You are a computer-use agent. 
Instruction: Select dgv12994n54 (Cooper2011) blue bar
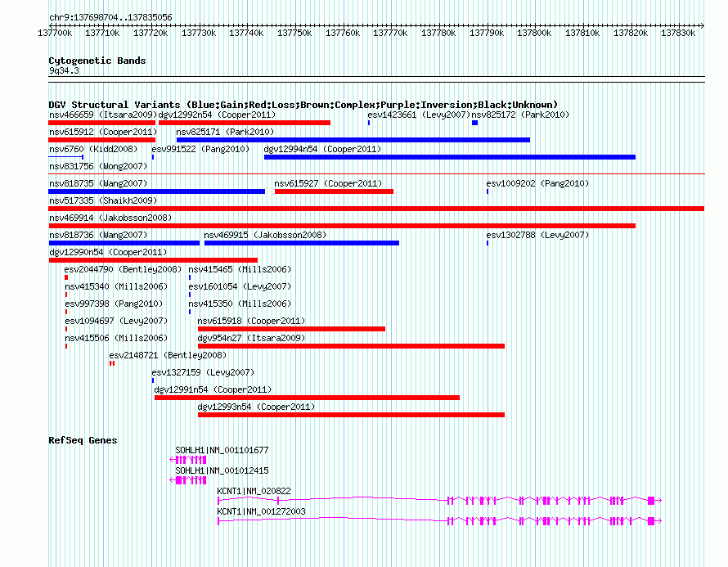click(x=449, y=157)
